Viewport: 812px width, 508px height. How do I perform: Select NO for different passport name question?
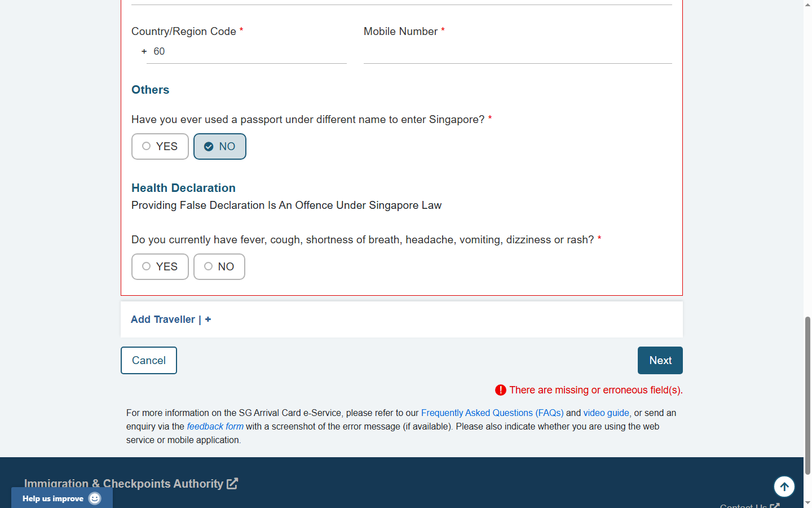(x=220, y=147)
